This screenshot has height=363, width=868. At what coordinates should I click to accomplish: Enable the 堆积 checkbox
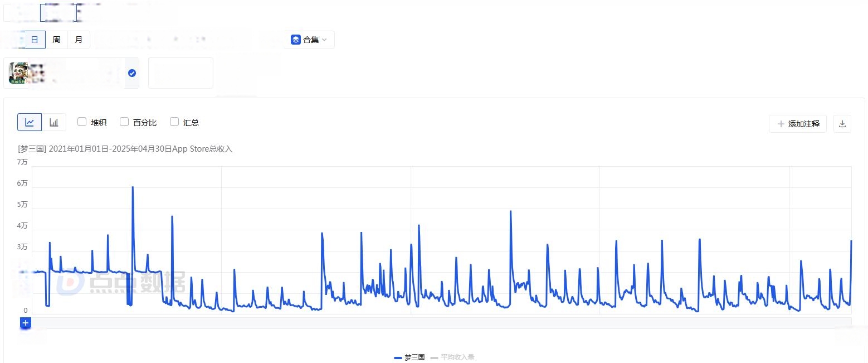tap(82, 122)
